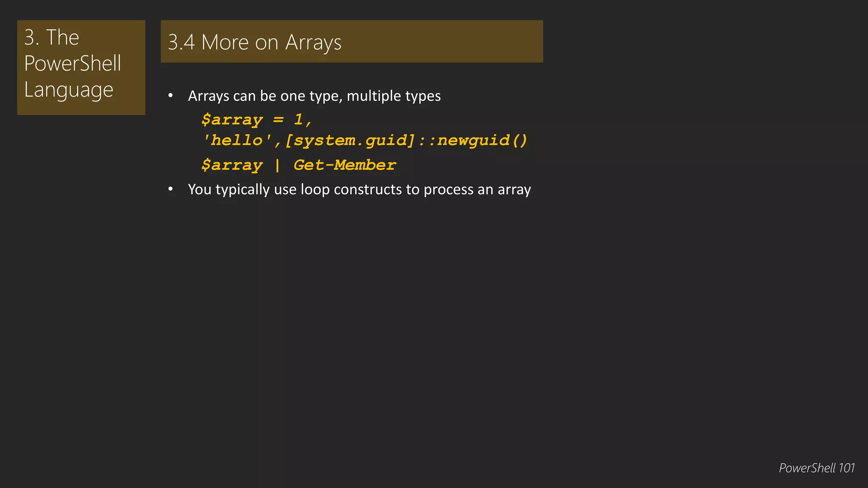Select the '[system.guid]' type in the code
Image resolution: width=868 pixels, height=488 pixels.
point(350,140)
